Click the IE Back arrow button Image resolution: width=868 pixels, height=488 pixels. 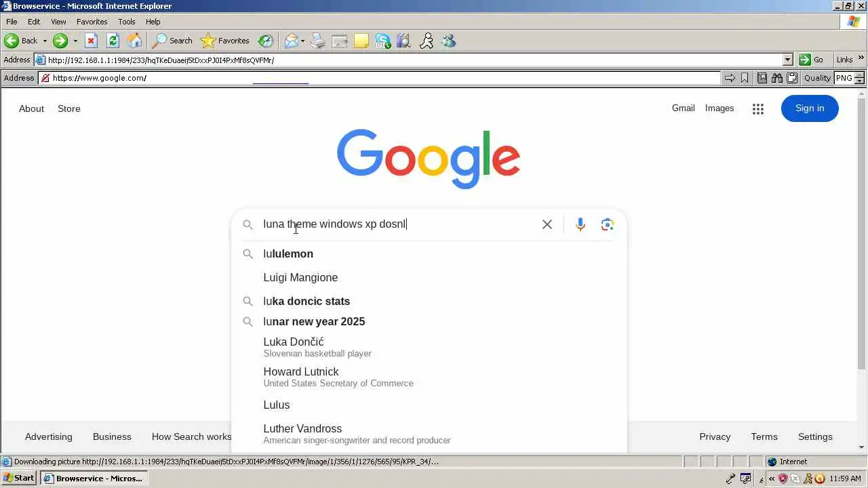[20, 41]
